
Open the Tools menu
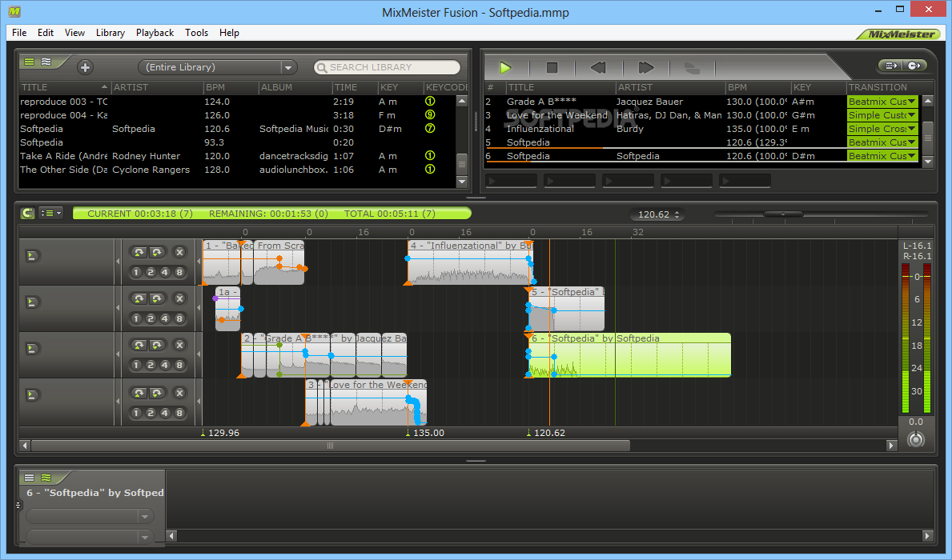click(196, 33)
